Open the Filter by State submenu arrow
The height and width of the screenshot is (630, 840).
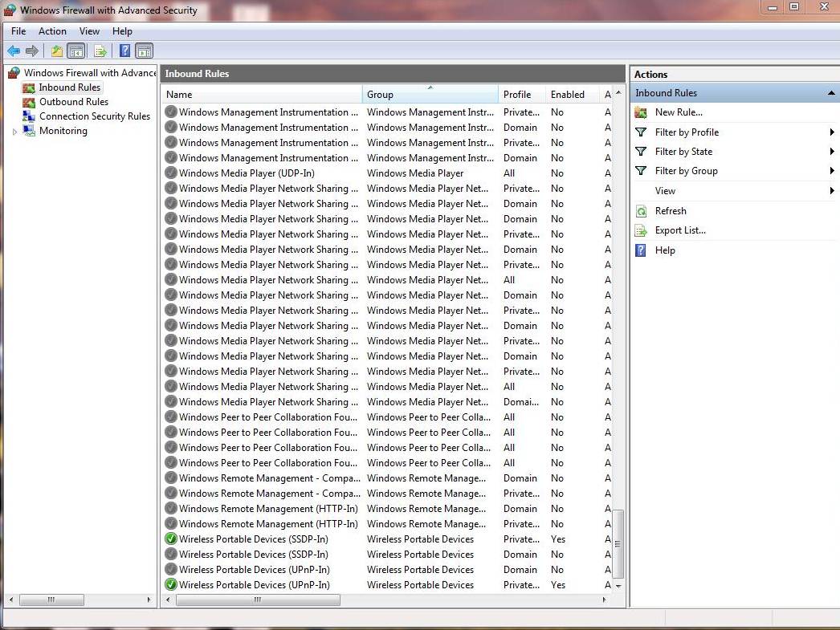click(x=832, y=152)
